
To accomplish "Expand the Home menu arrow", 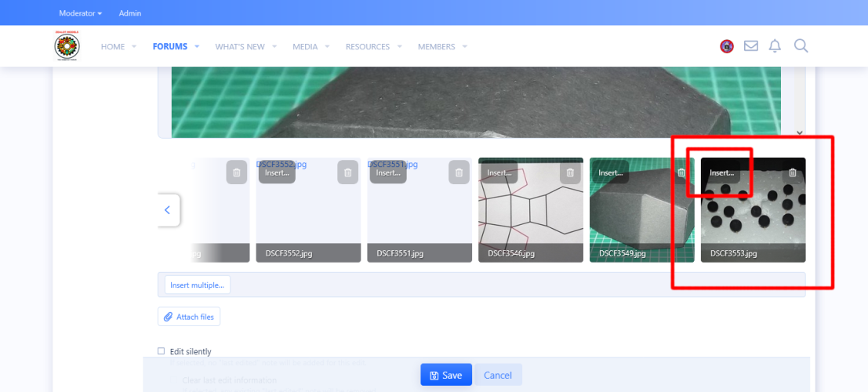I will click(134, 46).
